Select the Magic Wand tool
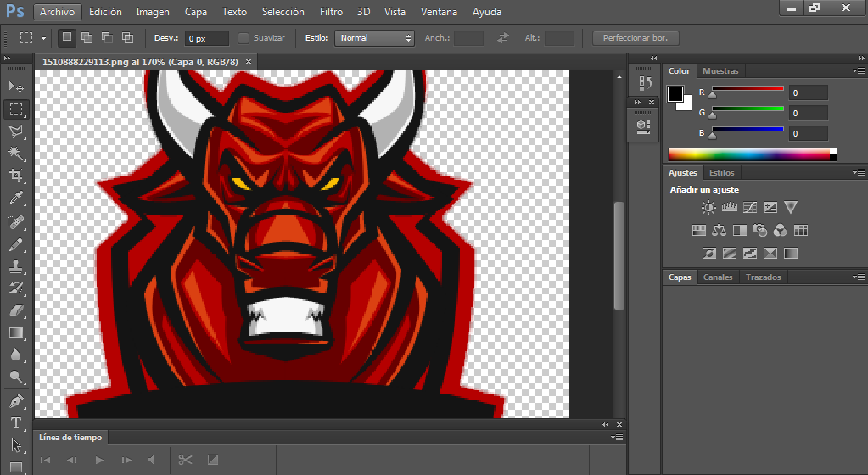Image resolution: width=868 pixels, height=475 pixels. point(16,153)
